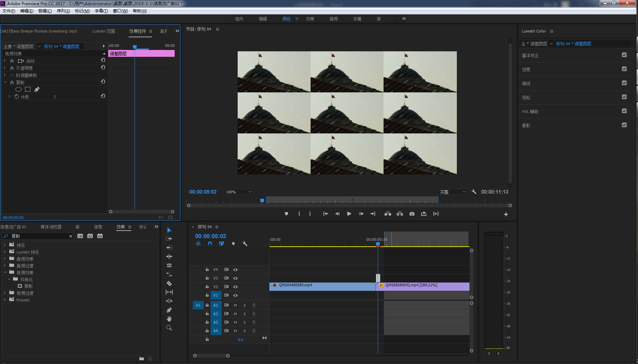638x364 pixels.
Task: Click timeline timecode 00:00:05:02 field
Action: click(211, 236)
